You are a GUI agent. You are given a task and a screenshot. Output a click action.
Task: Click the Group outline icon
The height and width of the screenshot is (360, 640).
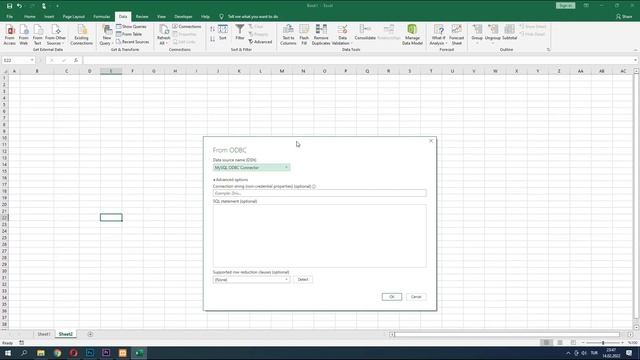477,33
